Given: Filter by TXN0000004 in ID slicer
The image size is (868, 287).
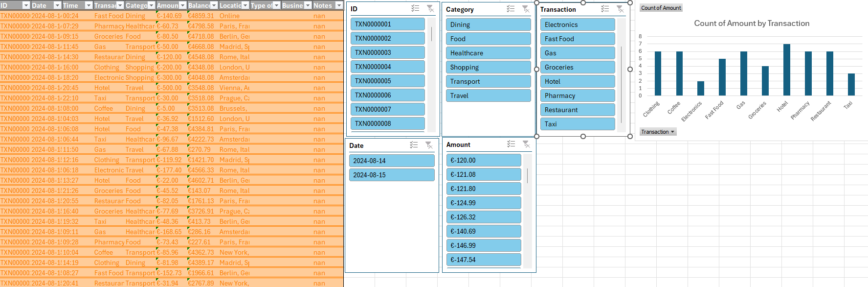Looking at the screenshot, I should [387, 67].
